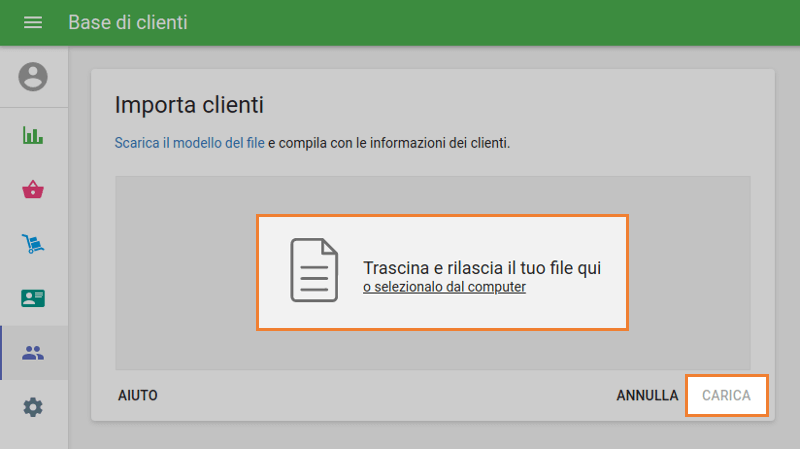The image size is (800, 449).
Task: Select the customers people icon in sidebar
Action: pyautogui.click(x=33, y=353)
